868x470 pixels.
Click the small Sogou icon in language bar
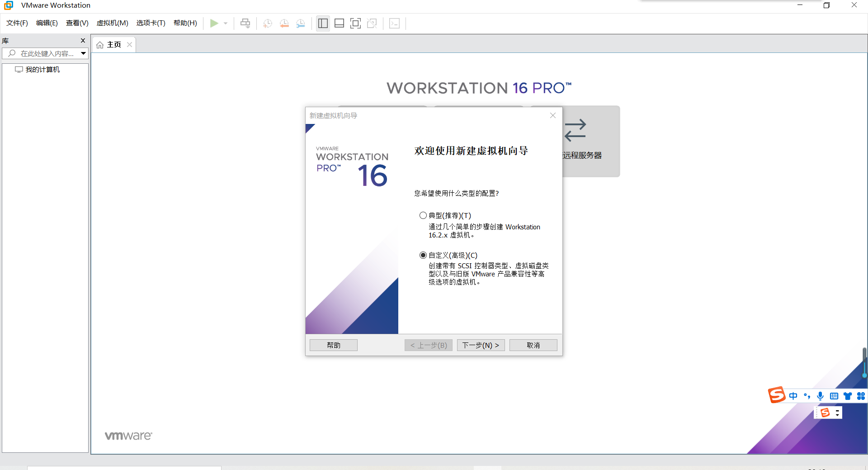click(x=825, y=413)
